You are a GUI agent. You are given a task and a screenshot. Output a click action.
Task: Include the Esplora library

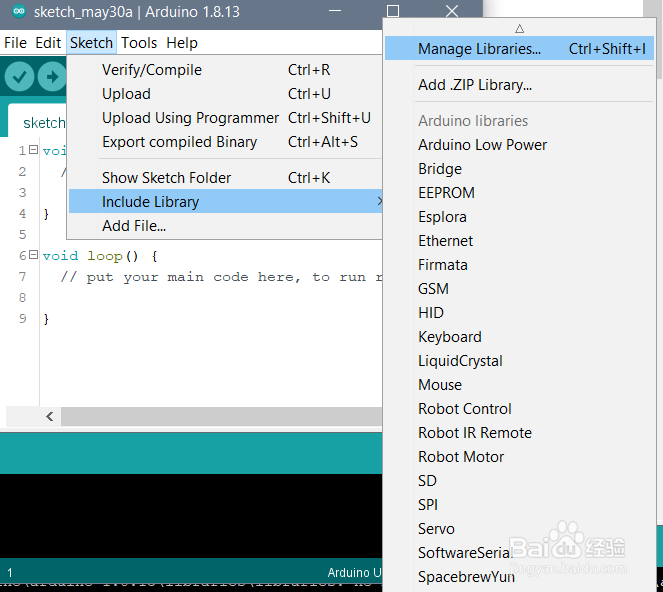tap(519, 217)
